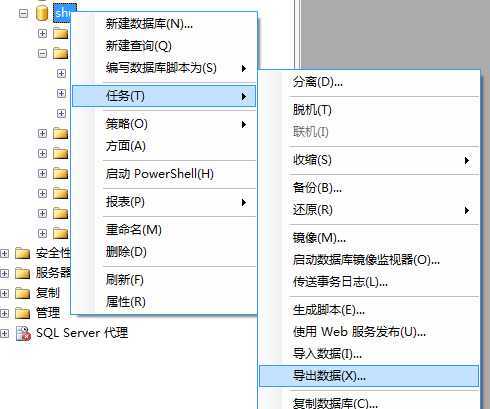Open the 报表(P) submenu
This screenshot has width=490, height=409.
click(x=164, y=202)
